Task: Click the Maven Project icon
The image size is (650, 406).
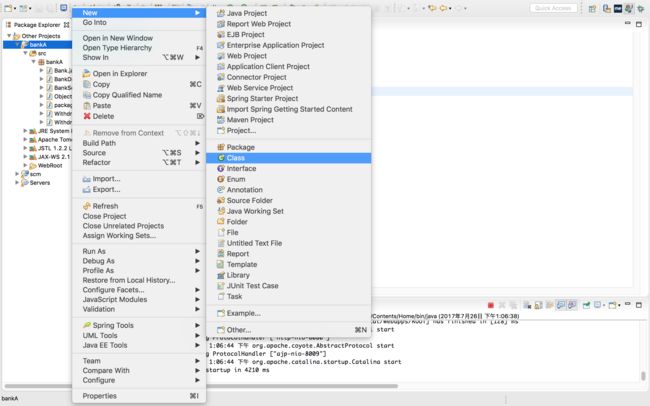Action: 221,120
